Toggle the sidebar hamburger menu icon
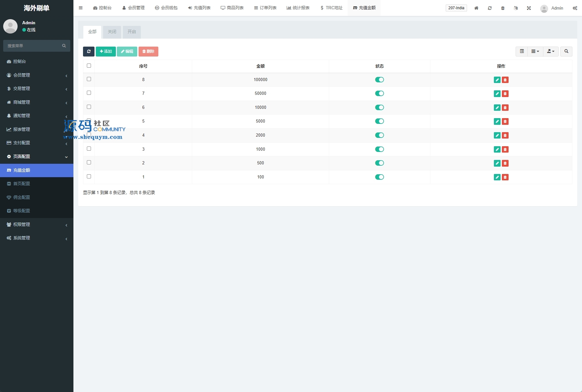This screenshot has height=392, width=582. [x=81, y=8]
